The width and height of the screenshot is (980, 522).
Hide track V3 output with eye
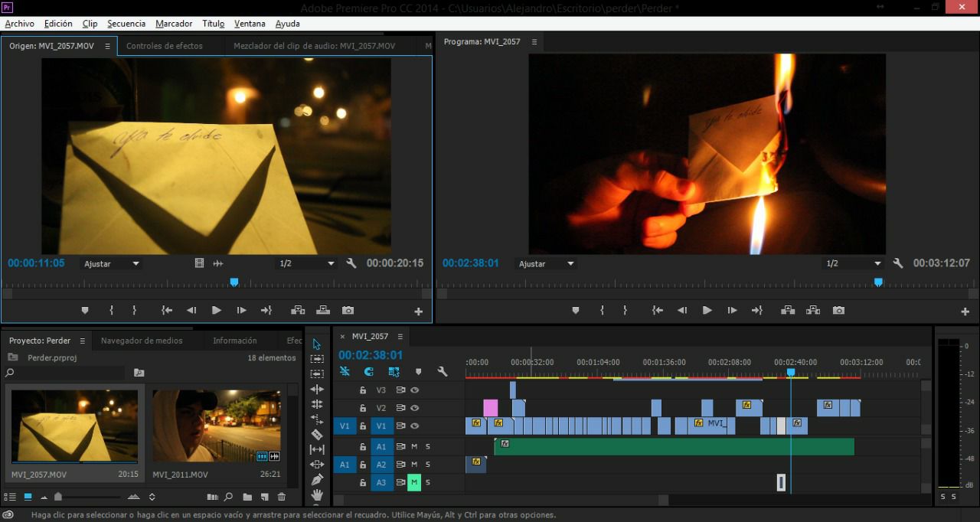point(415,390)
